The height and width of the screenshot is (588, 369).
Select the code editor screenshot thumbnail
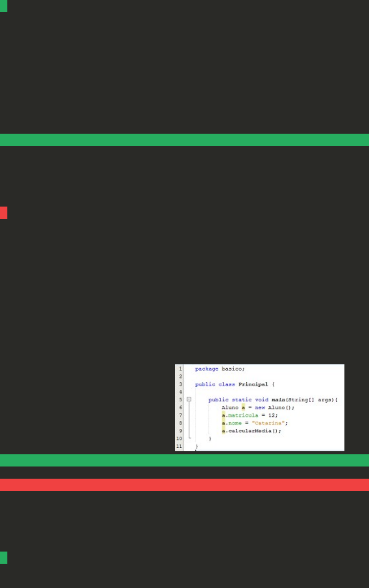[x=260, y=407]
